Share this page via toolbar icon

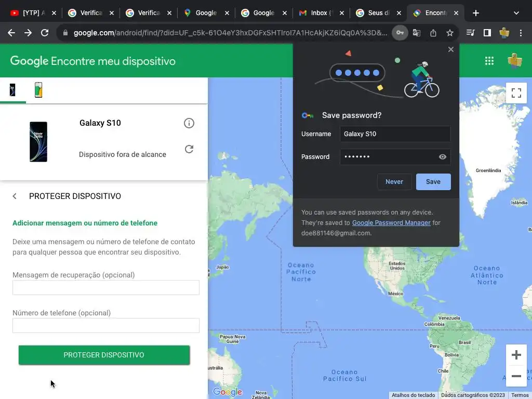click(433, 33)
